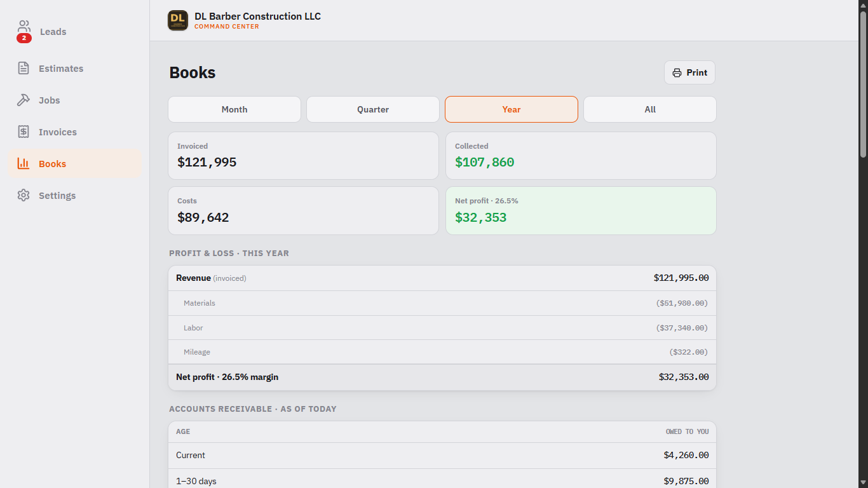Screen dimensions: 868x488
Task: Click the Net profit 26.5% margin row
Action: [x=442, y=377]
